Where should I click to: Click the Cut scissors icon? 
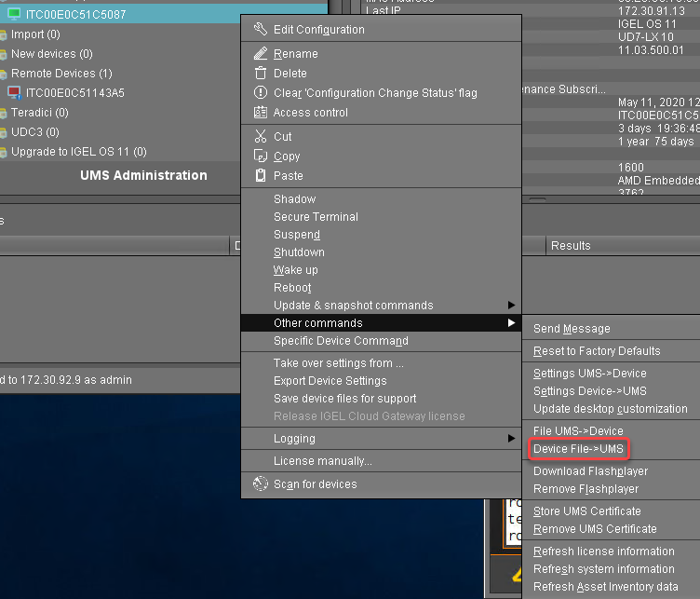260,137
